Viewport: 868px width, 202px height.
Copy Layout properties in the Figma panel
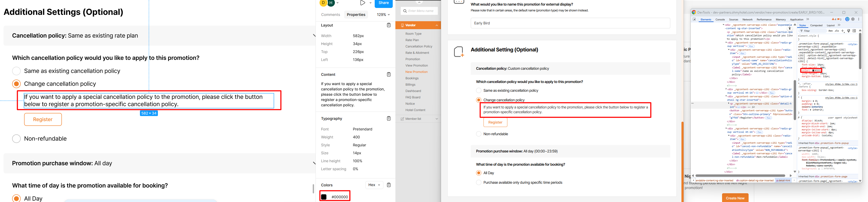pos(388,25)
